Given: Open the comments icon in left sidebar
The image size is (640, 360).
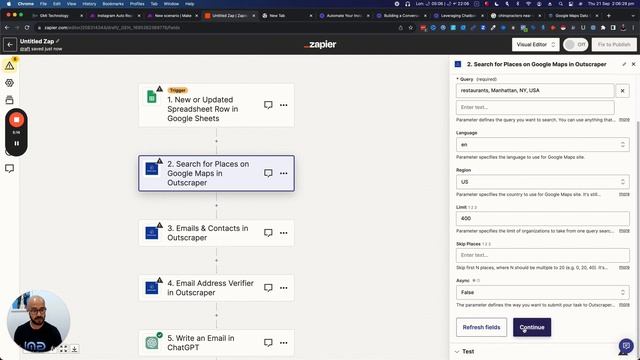Looking at the screenshot, I should point(9,169).
